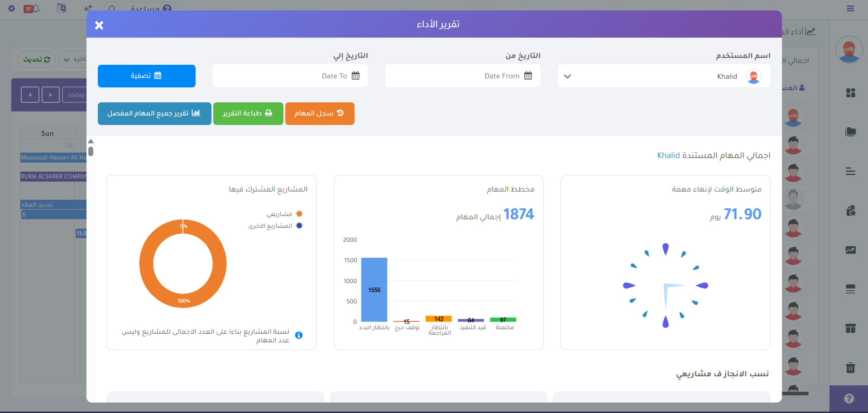Image resolution: width=868 pixels, height=413 pixels.
Task: Open تقرير جميع المهام المفصل detailed report
Action: 154,113
